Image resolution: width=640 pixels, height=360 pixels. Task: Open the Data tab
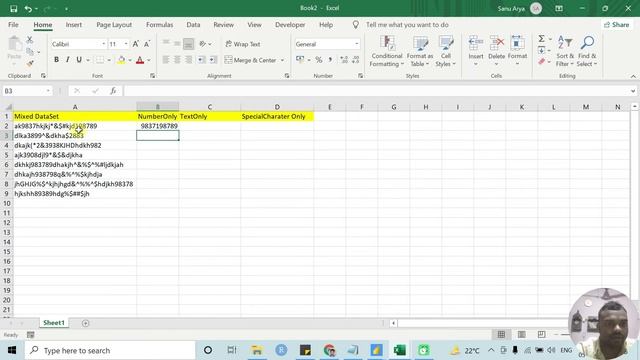click(193, 25)
